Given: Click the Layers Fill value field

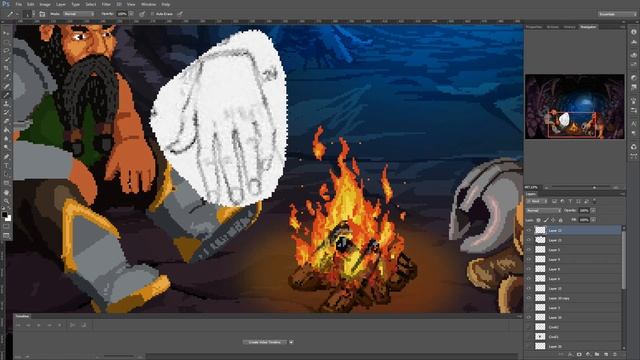Looking at the screenshot, I should 584,220.
